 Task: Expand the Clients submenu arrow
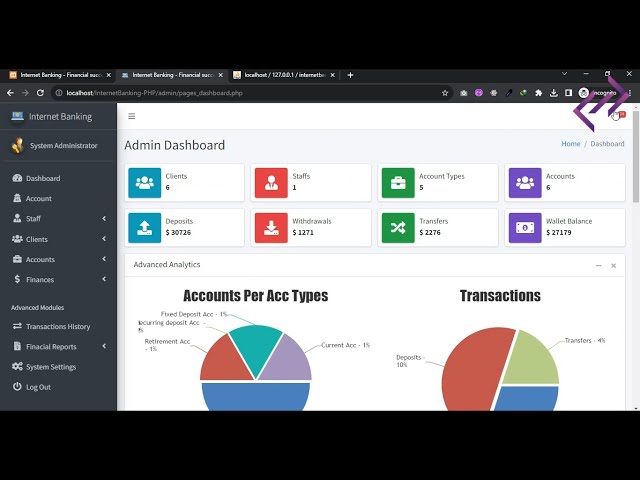[x=104, y=239]
